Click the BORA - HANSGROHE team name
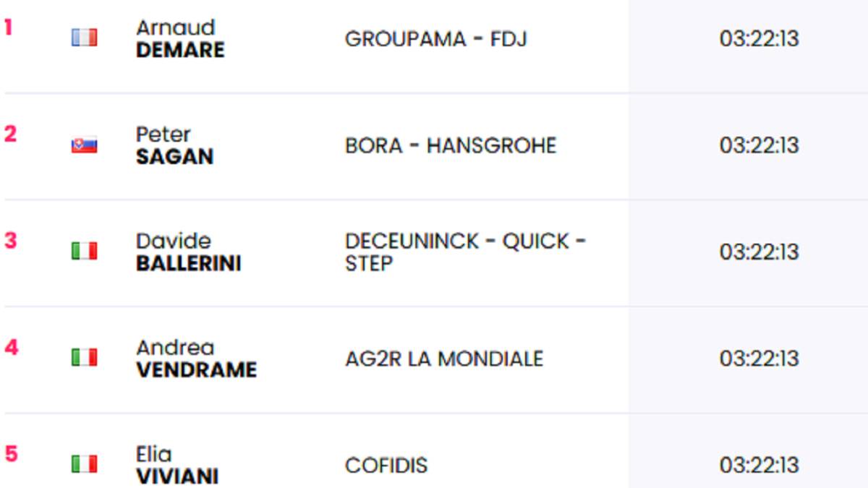This screenshot has width=868, height=488. (x=451, y=145)
